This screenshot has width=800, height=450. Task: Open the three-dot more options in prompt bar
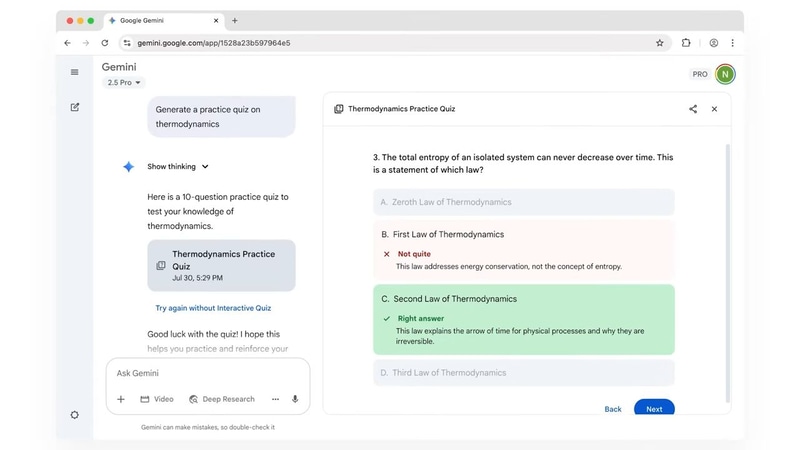[275, 399]
